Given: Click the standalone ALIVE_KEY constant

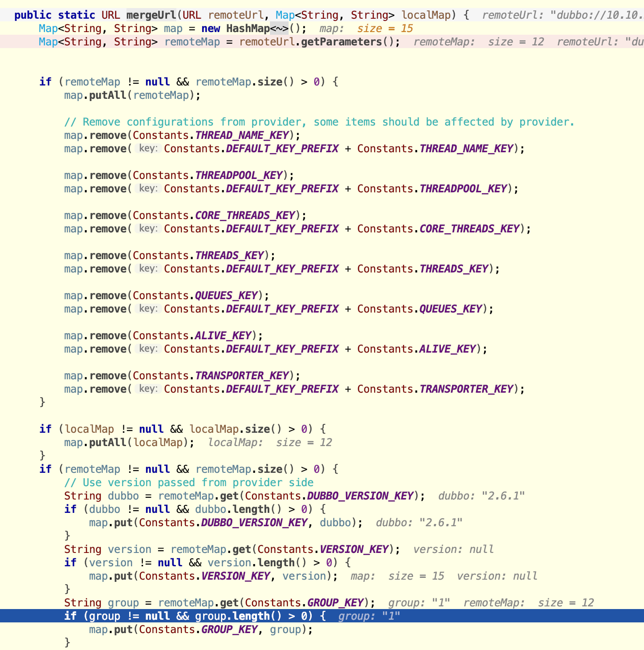Looking at the screenshot, I should click(224, 336).
